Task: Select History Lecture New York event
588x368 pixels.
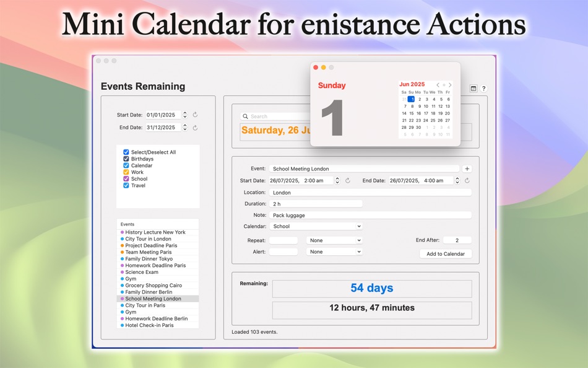Action: [x=158, y=232]
